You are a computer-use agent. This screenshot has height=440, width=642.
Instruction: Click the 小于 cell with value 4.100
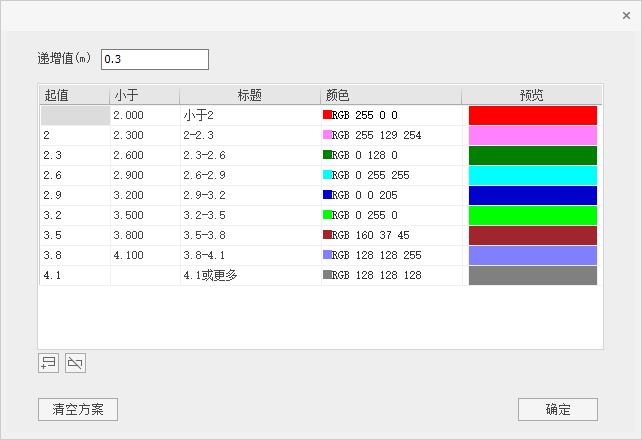144,255
